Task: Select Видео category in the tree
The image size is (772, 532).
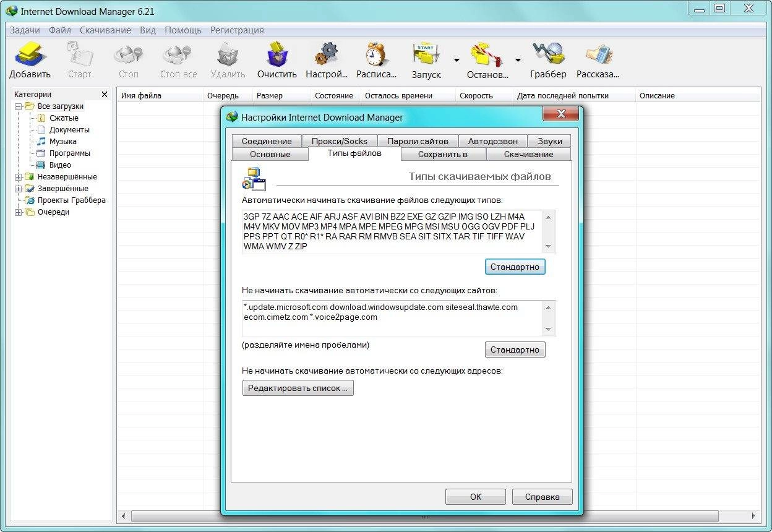Action: click(x=60, y=165)
